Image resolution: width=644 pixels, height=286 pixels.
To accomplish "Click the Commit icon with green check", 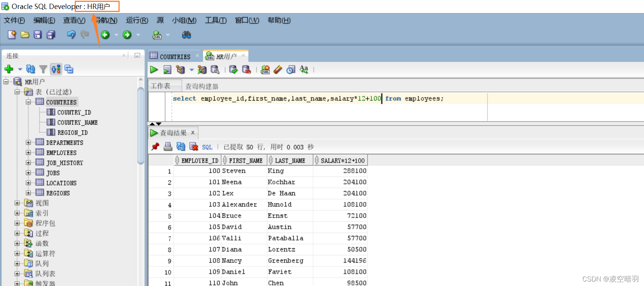I will (234, 70).
